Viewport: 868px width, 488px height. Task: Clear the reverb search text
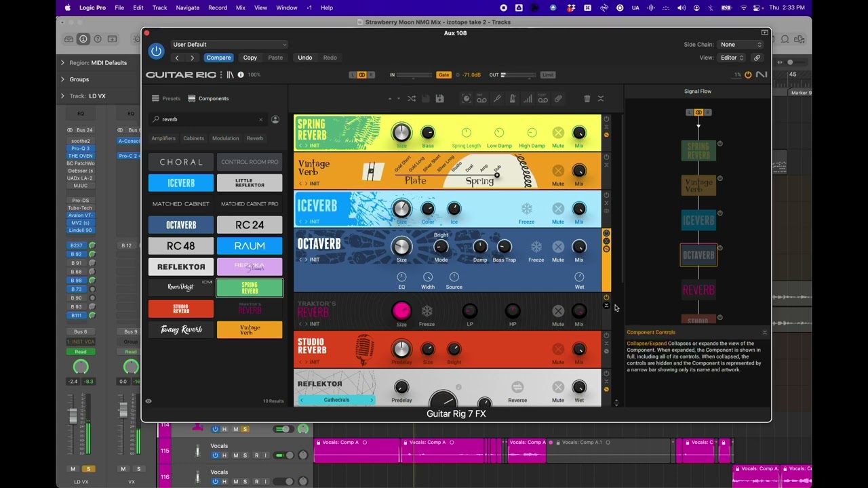260,119
